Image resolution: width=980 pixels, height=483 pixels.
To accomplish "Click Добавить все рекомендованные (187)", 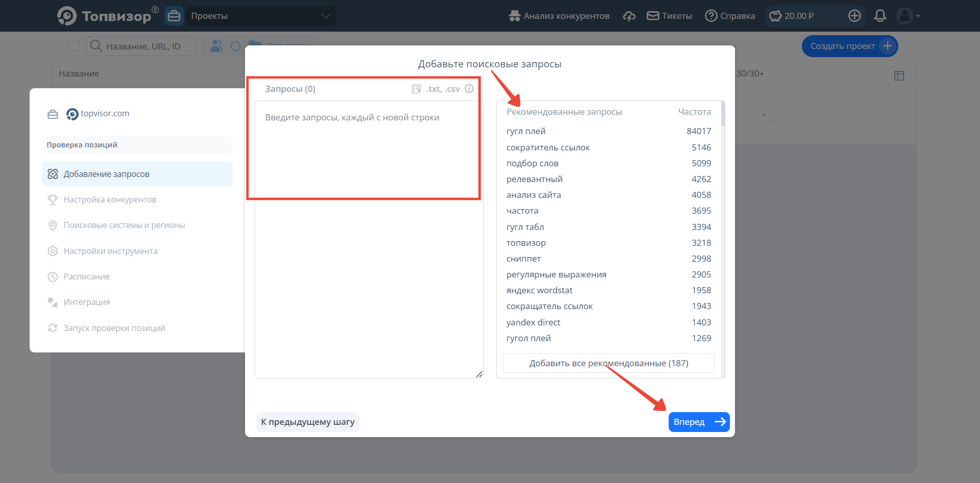I will coord(608,363).
